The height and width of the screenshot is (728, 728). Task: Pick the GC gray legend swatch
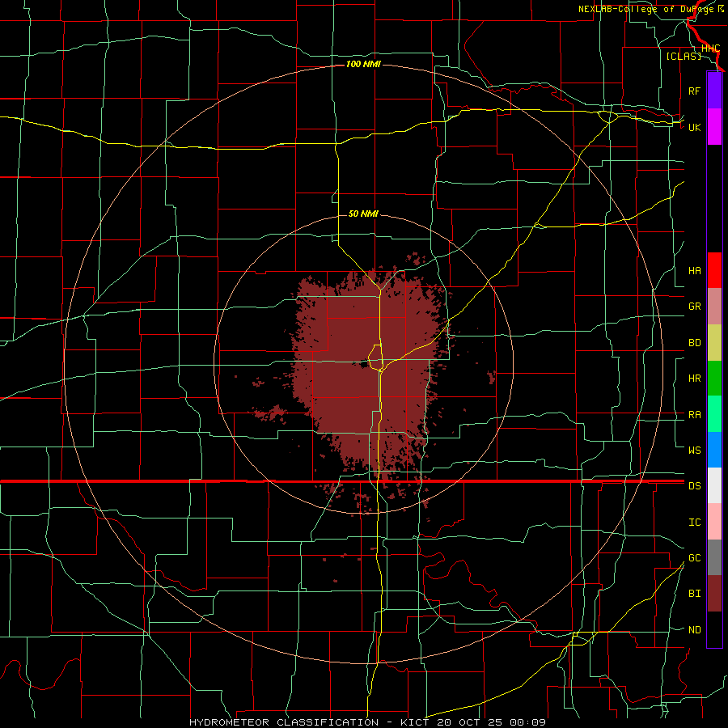pyautogui.click(x=714, y=557)
